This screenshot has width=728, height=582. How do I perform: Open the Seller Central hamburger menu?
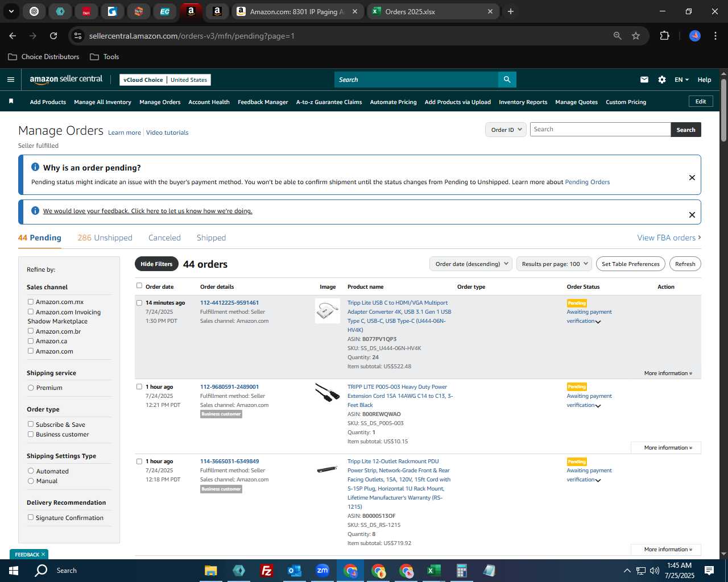(10, 80)
